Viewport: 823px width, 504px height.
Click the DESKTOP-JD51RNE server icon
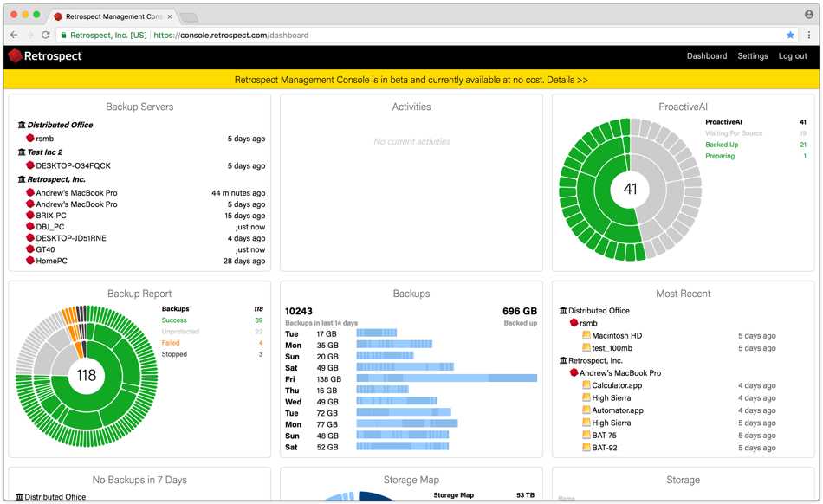click(30, 238)
